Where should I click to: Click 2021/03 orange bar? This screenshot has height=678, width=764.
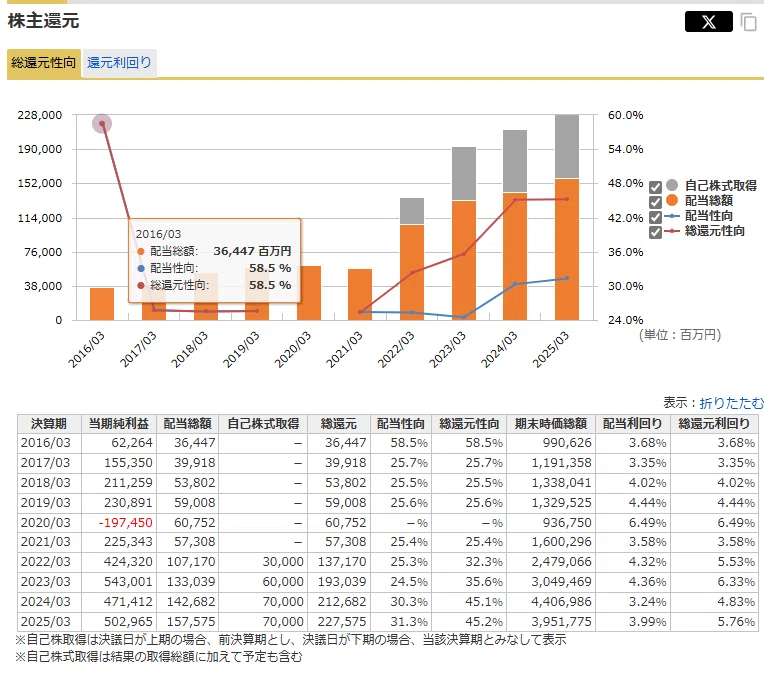(360, 294)
